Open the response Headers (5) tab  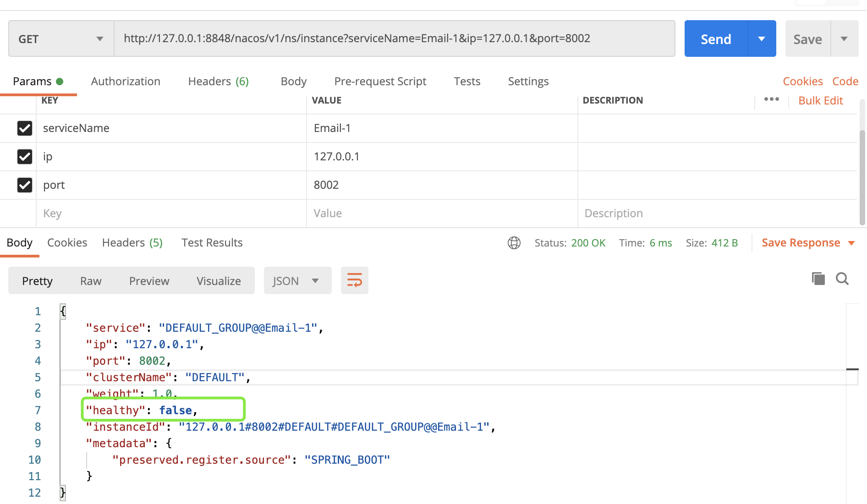click(x=132, y=243)
